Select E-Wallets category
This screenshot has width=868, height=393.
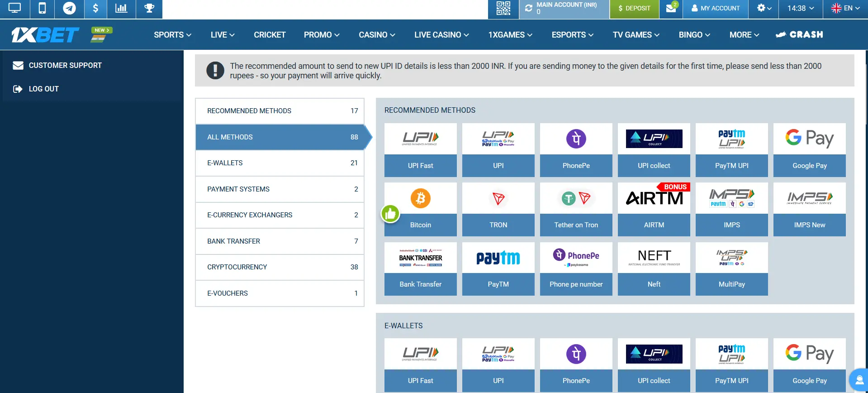click(280, 163)
